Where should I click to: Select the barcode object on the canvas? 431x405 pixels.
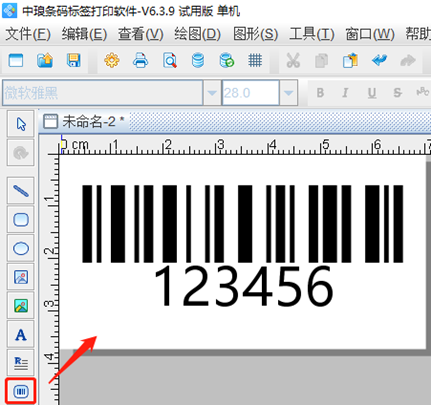(x=243, y=224)
